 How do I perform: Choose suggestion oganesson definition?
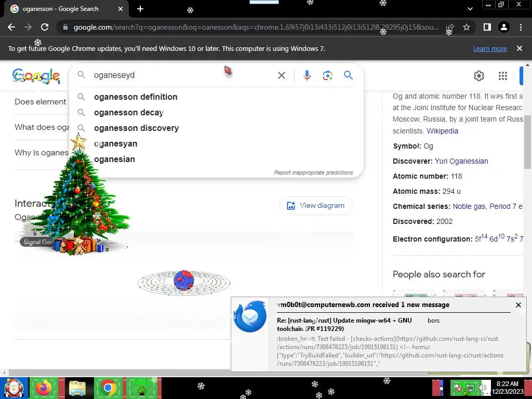216,97
